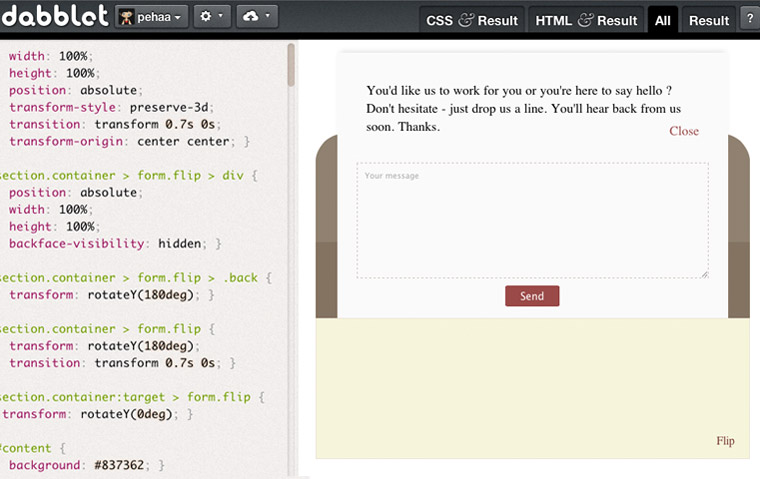Image resolution: width=760 pixels, height=479 pixels.
Task: Click 'transform-style' property in code
Action: (x=63, y=107)
